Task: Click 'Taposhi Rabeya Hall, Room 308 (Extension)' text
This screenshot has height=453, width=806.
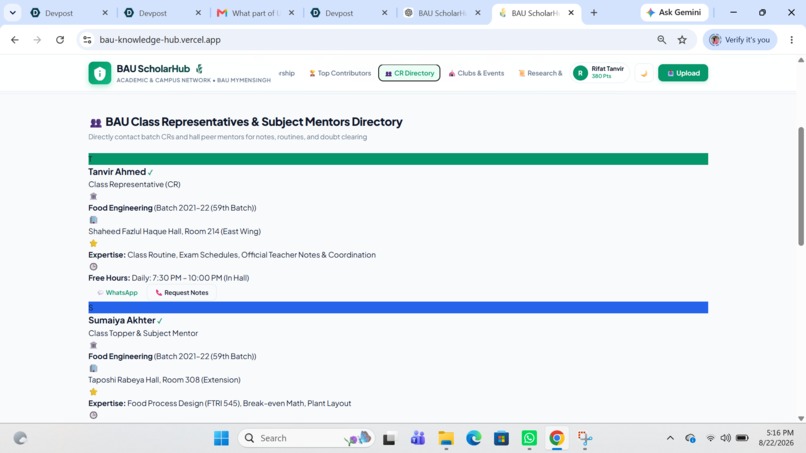Action: click(164, 380)
